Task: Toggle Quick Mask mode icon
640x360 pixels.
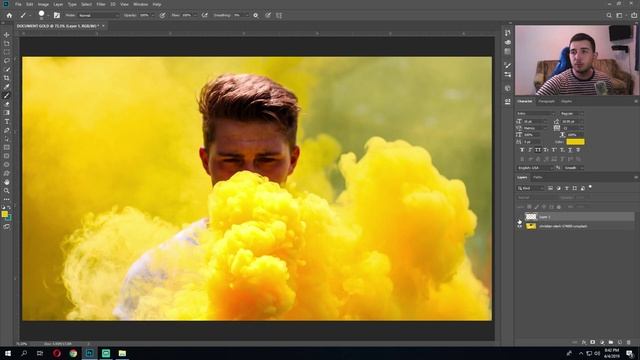Action: [x=7, y=227]
